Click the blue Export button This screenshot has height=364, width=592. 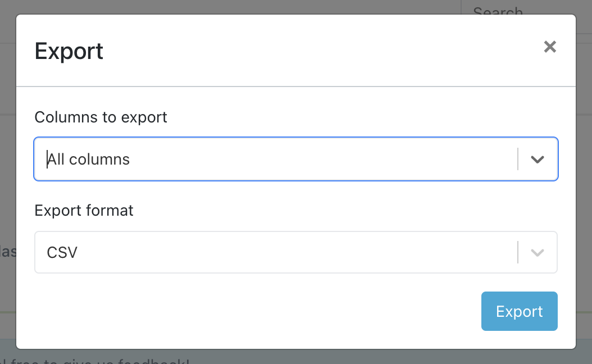tap(519, 311)
